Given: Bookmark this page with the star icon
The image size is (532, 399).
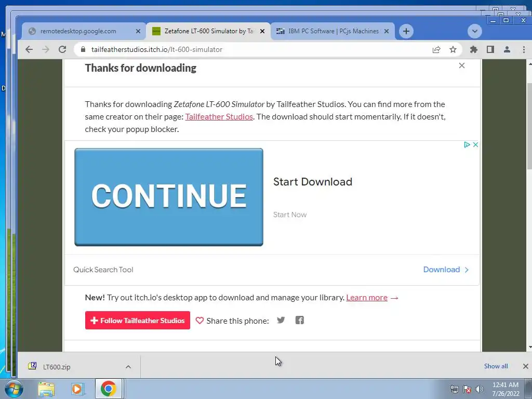Looking at the screenshot, I should pos(453,49).
